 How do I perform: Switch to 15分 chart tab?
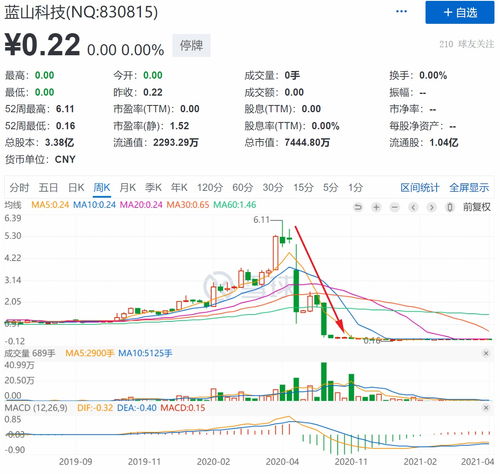pos(303,188)
